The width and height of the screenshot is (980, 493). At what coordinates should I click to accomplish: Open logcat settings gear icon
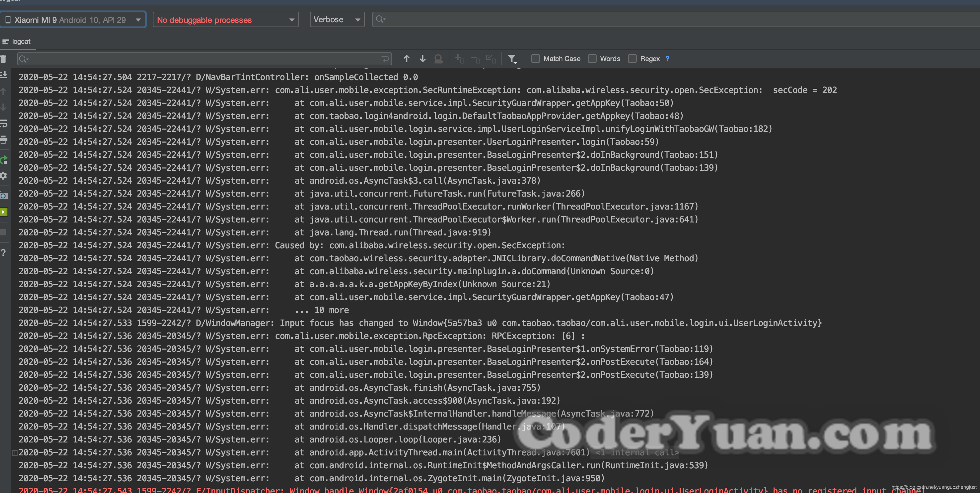(3, 176)
